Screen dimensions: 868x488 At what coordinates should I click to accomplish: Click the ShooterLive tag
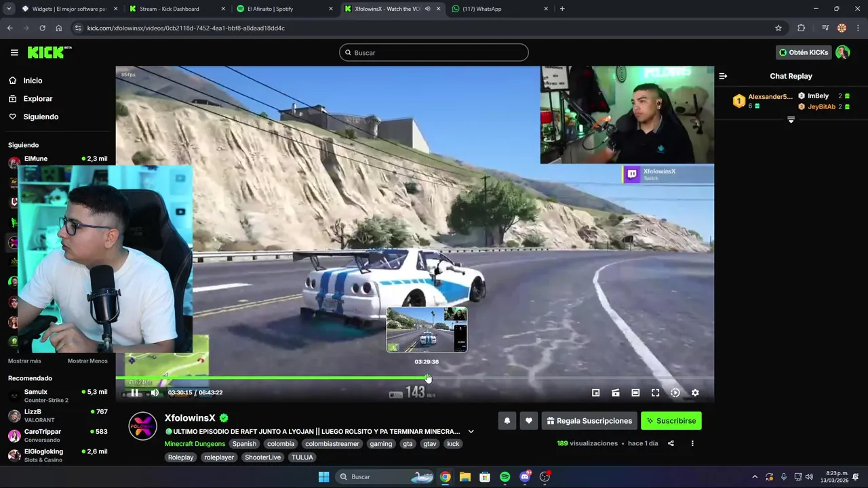tap(263, 457)
